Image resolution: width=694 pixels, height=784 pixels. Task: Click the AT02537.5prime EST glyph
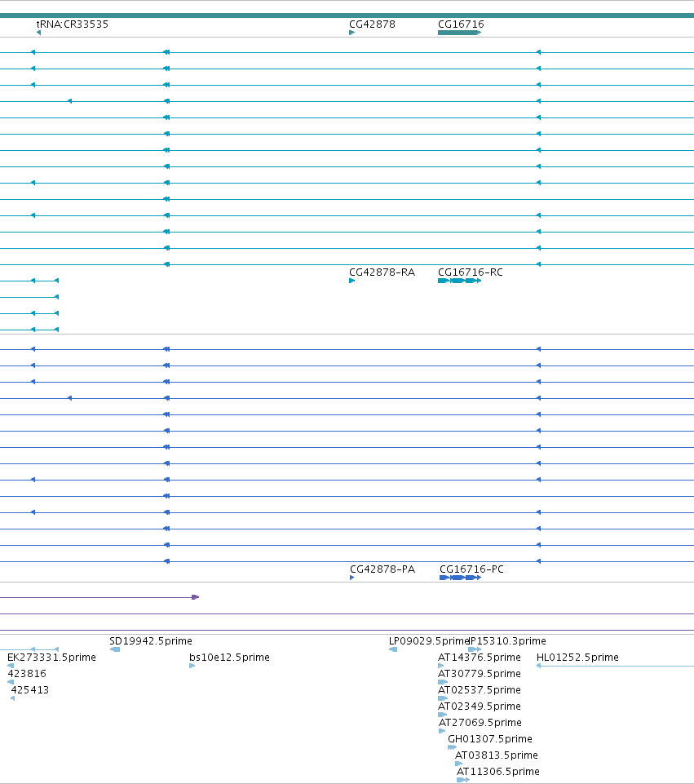(443, 698)
